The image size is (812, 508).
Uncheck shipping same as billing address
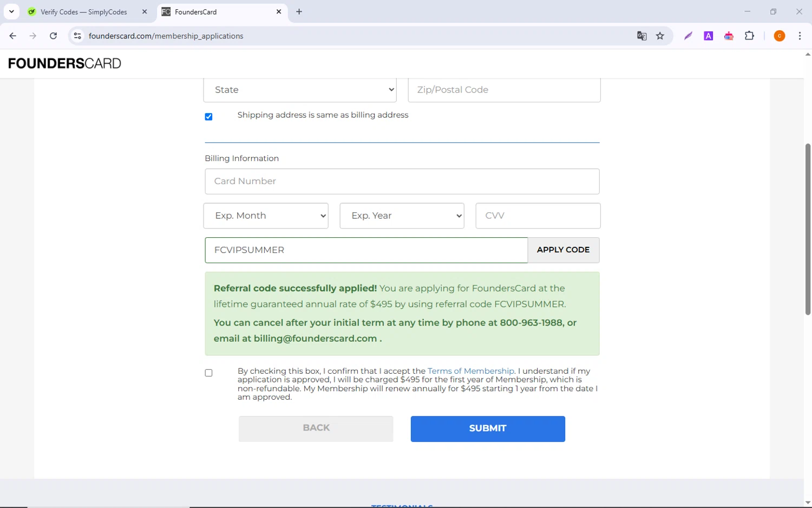coord(208,116)
